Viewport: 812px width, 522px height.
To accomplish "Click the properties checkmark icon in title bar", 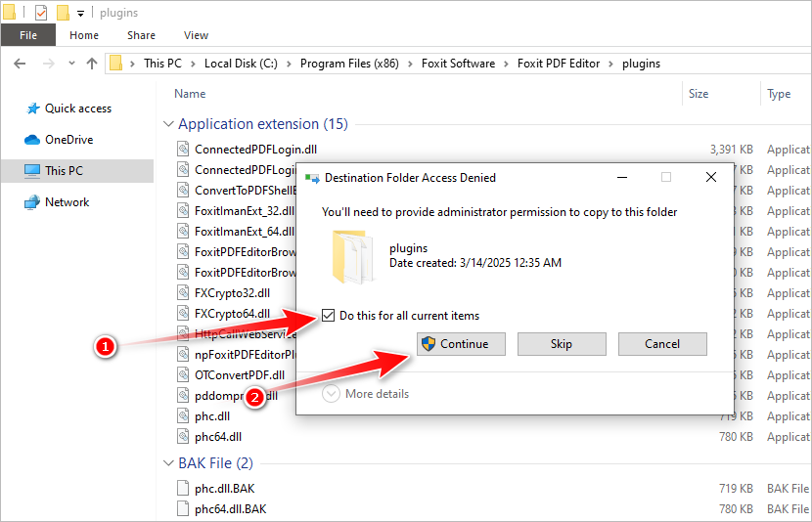I will point(40,13).
